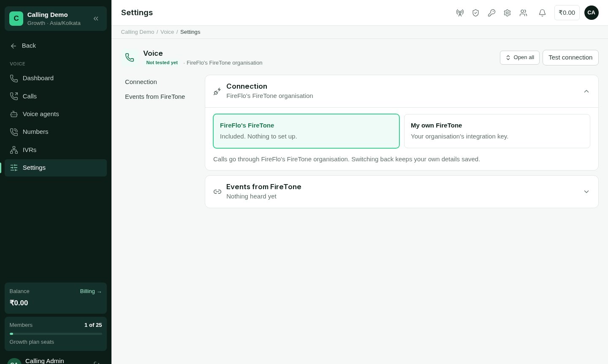
Task: Click the Members seats progress bar
Action: tap(56, 334)
